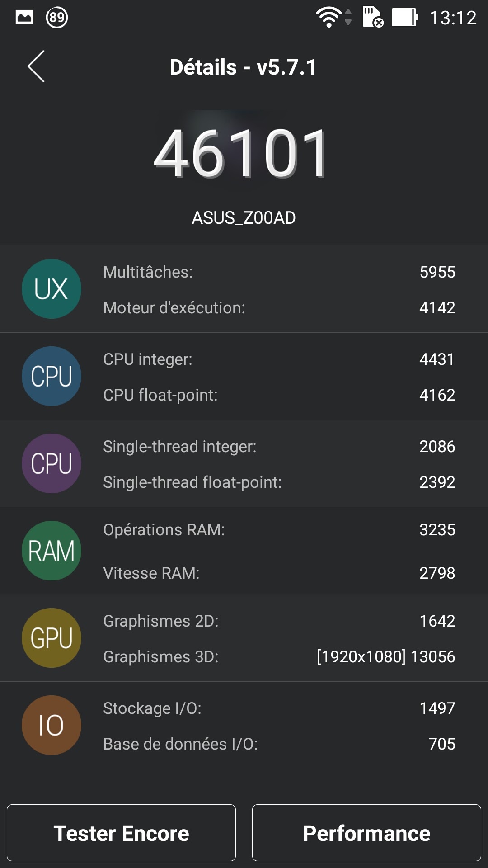Click the Tester Encore button
Viewport: 488px width, 868px height.
pos(121,833)
